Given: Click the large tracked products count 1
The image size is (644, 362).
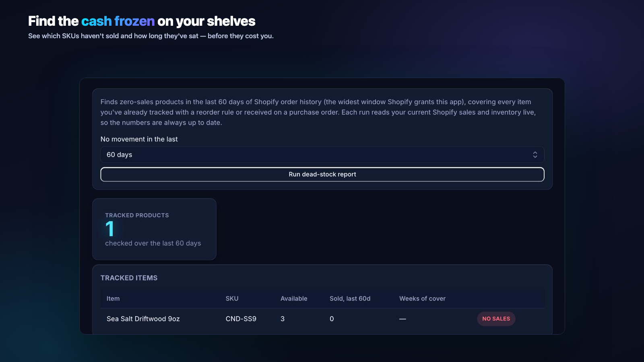Looking at the screenshot, I should pos(109,229).
